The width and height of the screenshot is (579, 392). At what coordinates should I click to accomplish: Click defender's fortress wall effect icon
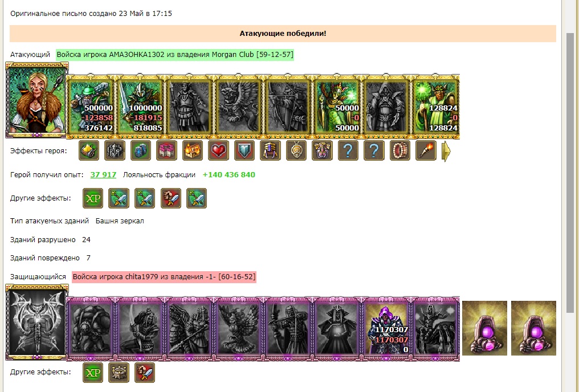pyautogui.click(x=119, y=373)
